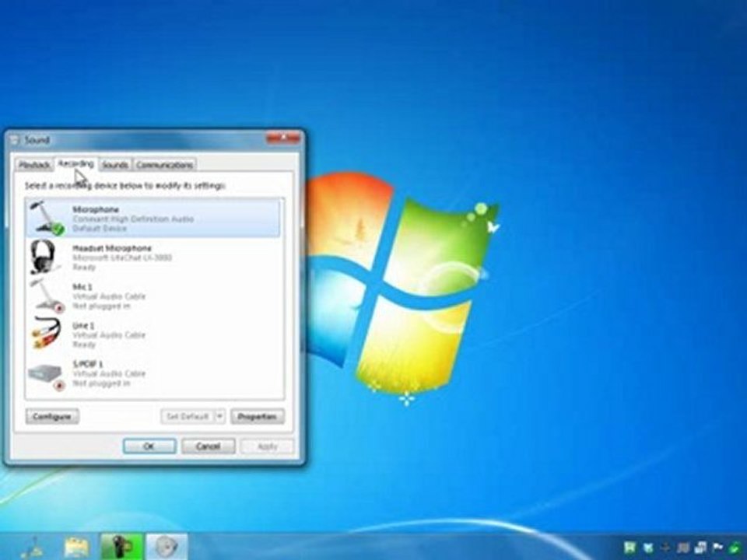Switch to the Communications tab
Viewport: 747px width, 560px height.
[164, 165]
